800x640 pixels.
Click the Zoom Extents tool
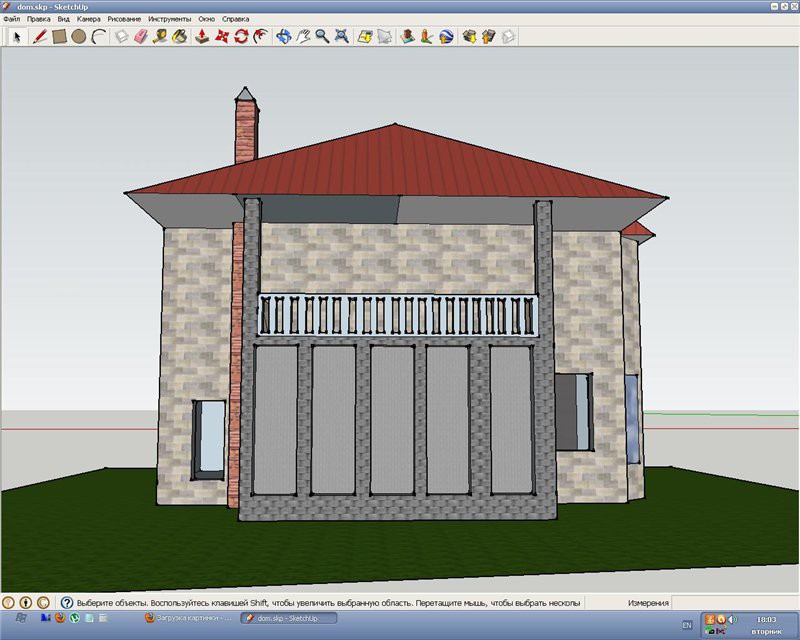[342, 37]
